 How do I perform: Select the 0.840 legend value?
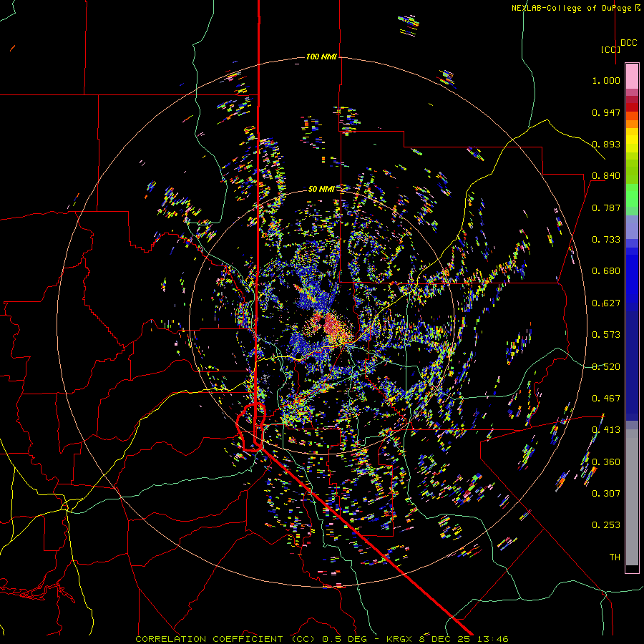(606, 176)
